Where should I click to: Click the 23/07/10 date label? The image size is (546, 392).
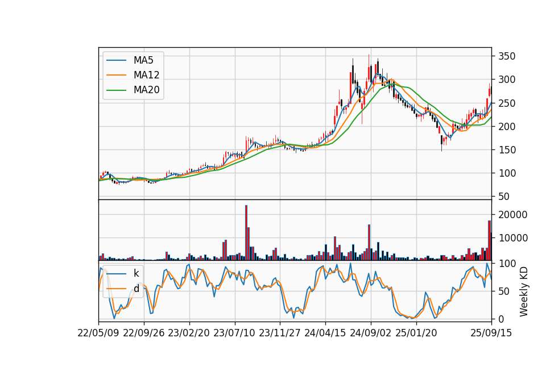[234, 333]
